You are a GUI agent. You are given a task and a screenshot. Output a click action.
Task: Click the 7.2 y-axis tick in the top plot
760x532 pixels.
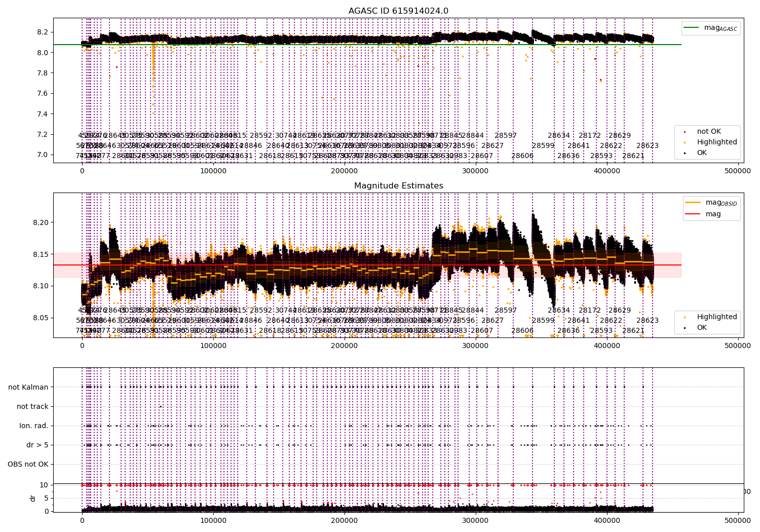[43, 135]
